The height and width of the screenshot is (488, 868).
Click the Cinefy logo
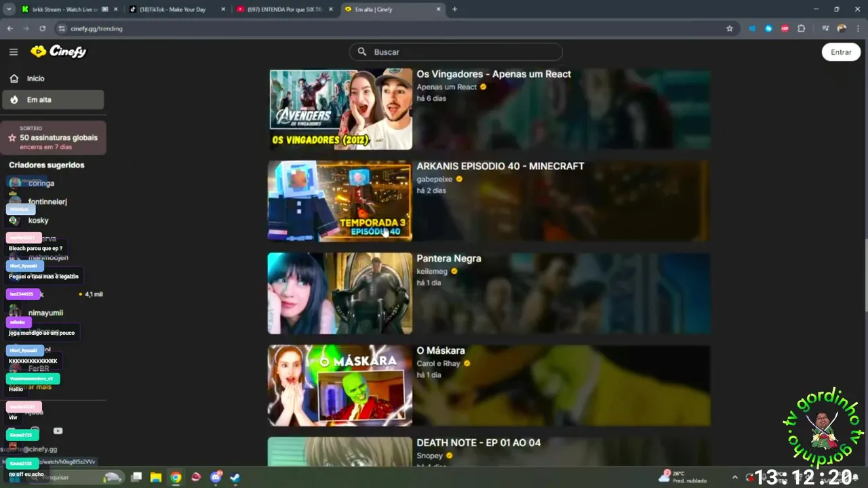58,52
